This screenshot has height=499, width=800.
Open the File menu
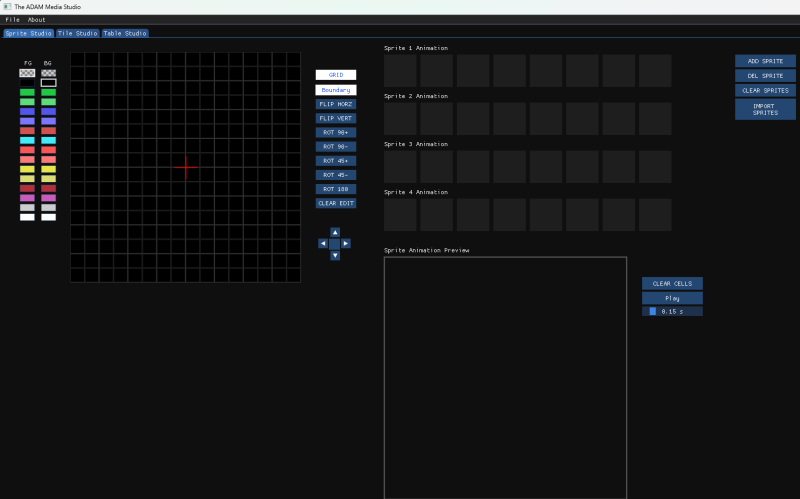12,19
